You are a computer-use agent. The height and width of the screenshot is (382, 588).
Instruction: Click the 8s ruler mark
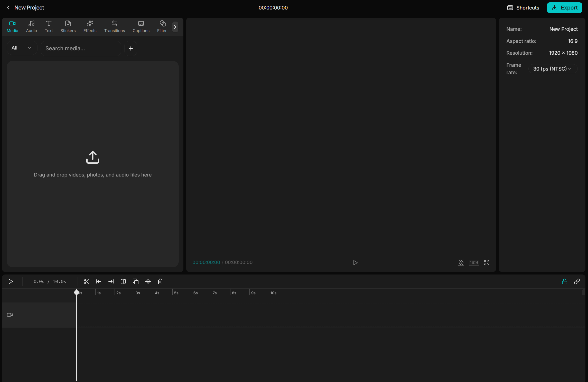click(x=234, y=293)
